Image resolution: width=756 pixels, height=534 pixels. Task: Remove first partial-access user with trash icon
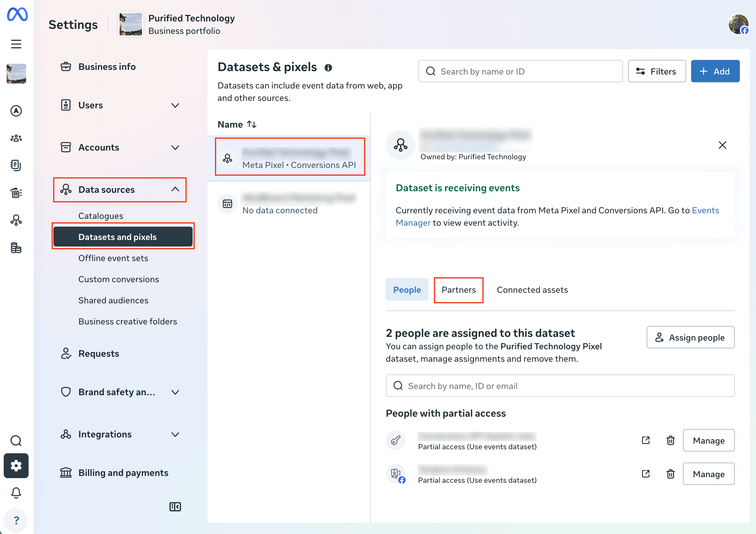click(670, 440)
